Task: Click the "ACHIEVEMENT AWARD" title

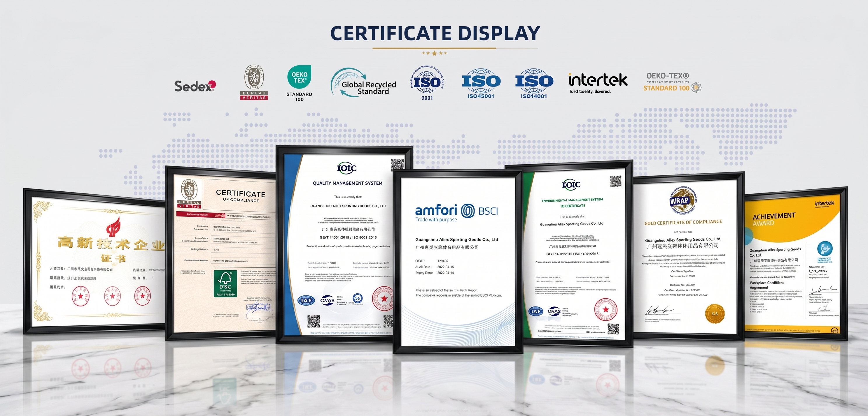Action: click(774, 219)
